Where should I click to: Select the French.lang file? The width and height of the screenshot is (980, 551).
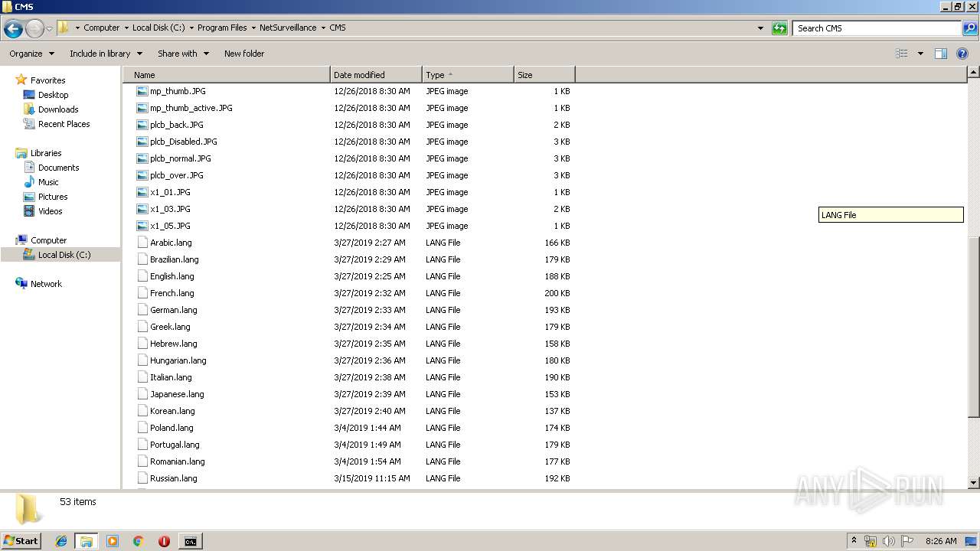click(172, 293)
